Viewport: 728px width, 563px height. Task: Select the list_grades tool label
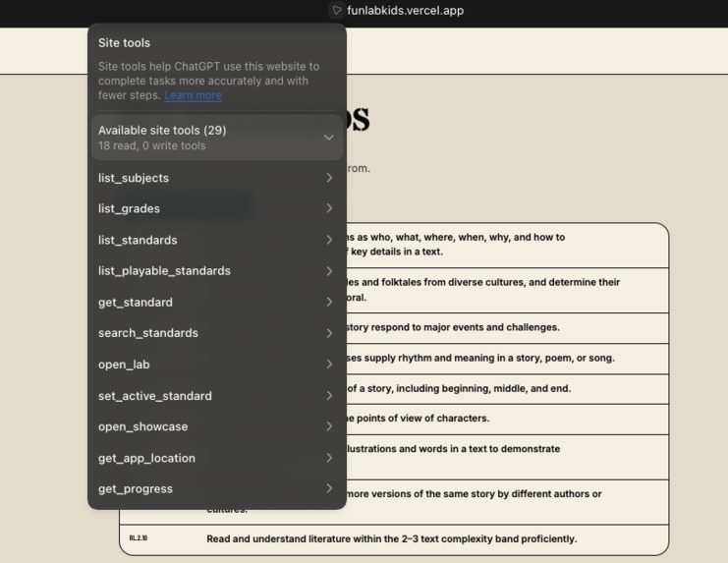tap(129, 208)
